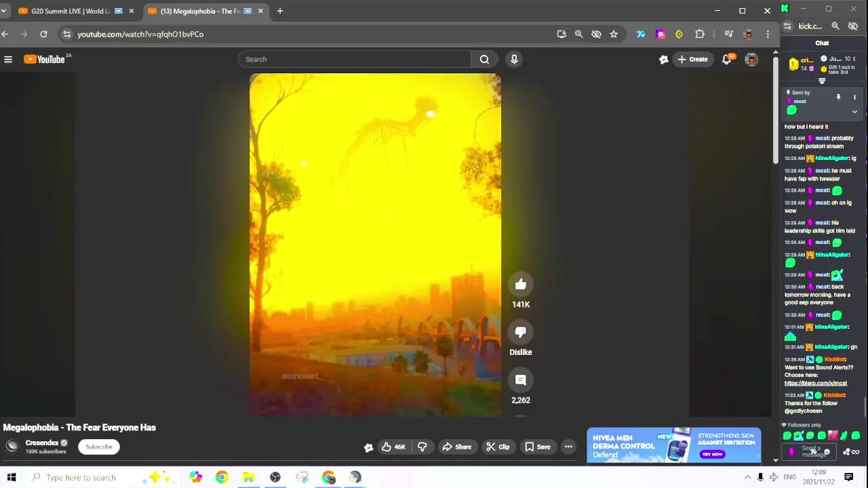Click the Subscribe button for Cresendex
Viewport: 868px width, 488px height.
[99, 447]
